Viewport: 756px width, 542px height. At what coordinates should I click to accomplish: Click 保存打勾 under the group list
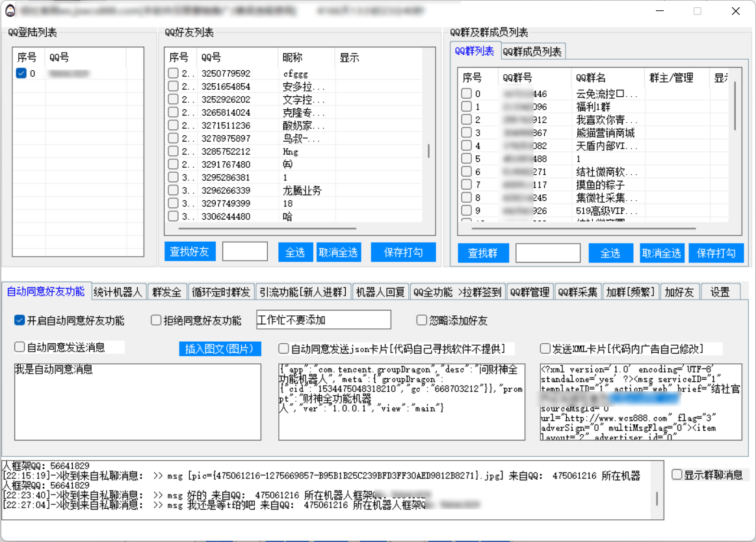point(716,253)
